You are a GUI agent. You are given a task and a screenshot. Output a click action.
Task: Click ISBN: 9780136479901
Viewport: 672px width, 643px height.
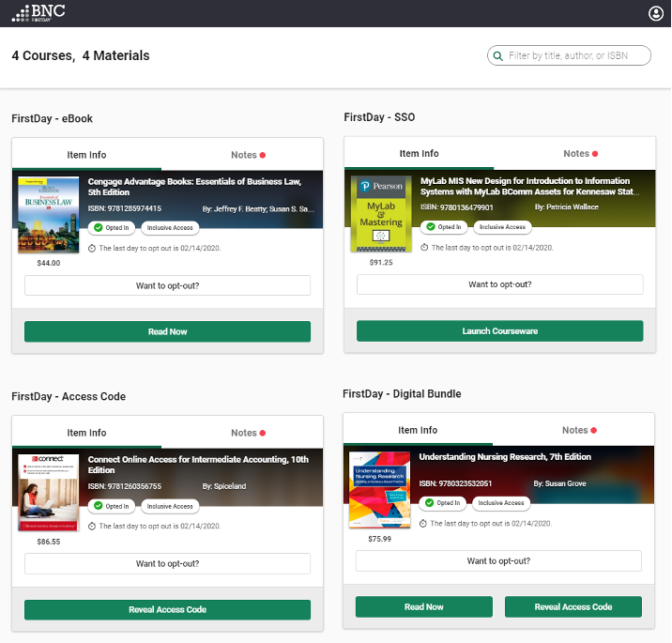(x=457, y=207)
